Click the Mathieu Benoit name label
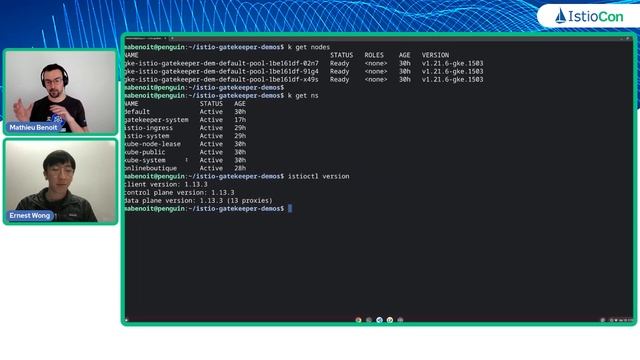 coord(33,127)
